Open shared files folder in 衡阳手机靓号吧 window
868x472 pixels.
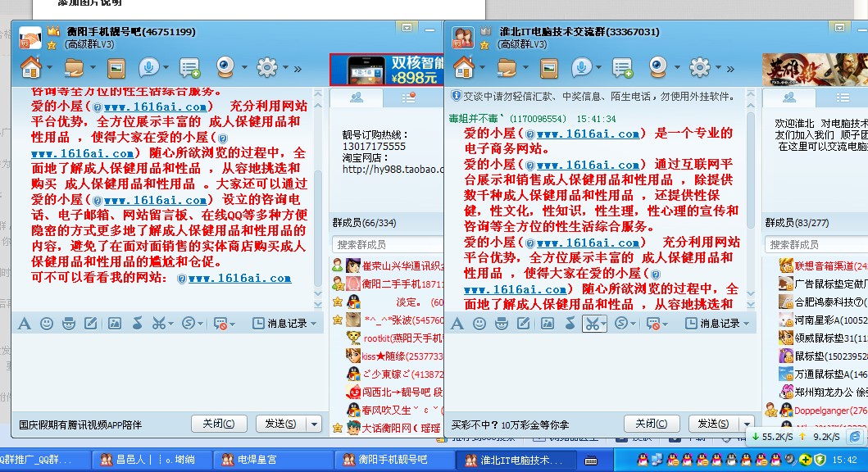tap(74, 67)
